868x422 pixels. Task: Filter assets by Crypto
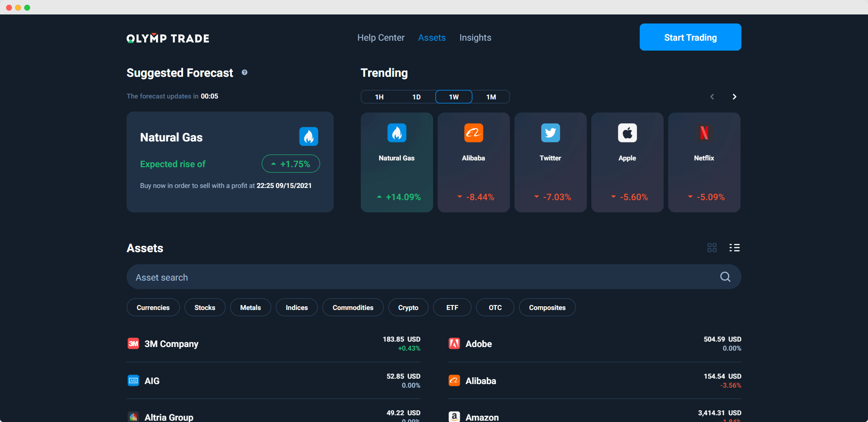click(x=408, y=307)
